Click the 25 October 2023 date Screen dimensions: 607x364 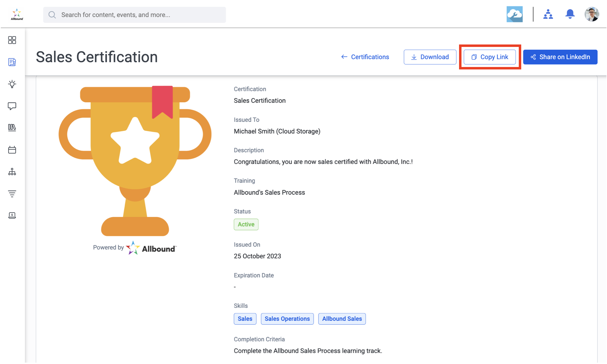pos(257,256)
